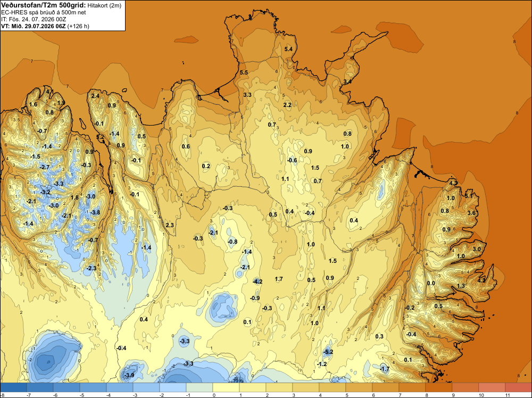Click the -0.9 temperature value
The height and width of the screenshot is (398, 532).
255,298
